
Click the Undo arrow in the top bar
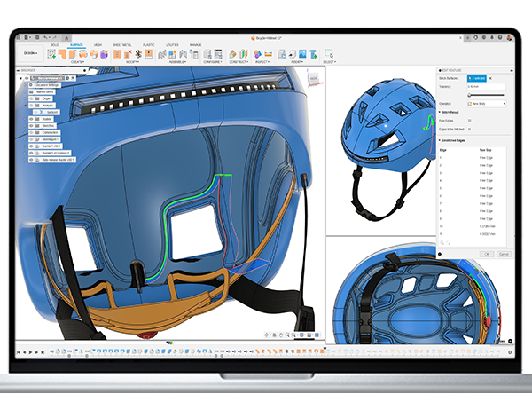pos(46,37)
